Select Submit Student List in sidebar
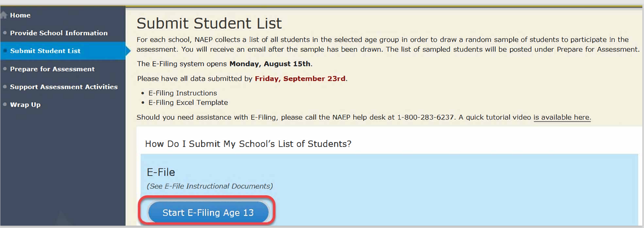Image resolution: width=644 pixels, height=228 pixels. tap(45, 51)
